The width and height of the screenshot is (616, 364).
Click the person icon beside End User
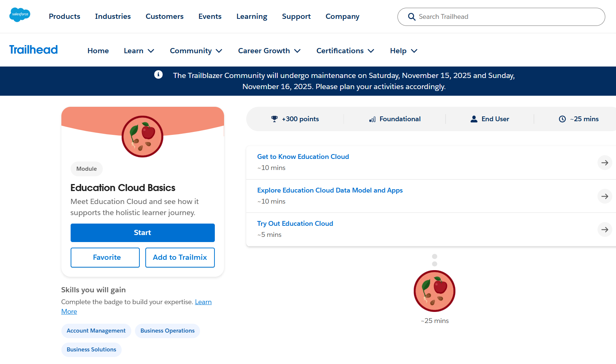click(x=474, y=119)
